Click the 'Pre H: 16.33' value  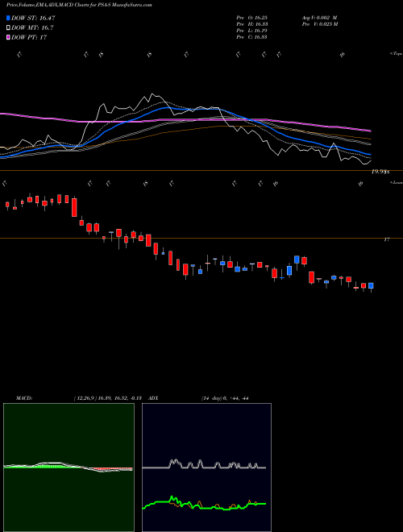[251, 24]
